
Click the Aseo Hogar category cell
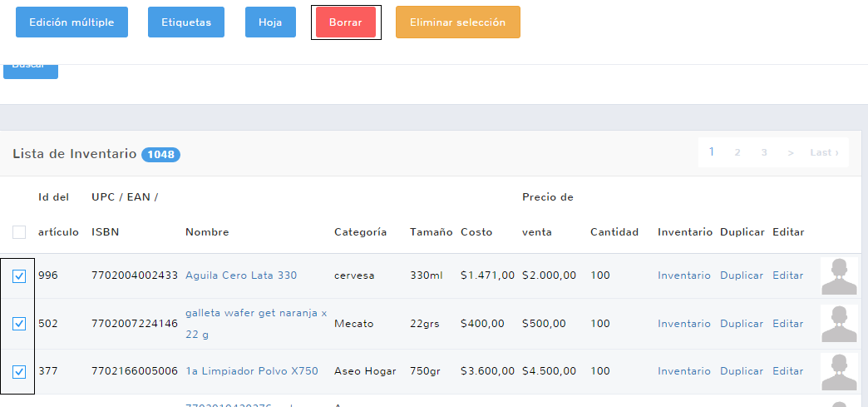pos(365,371)
